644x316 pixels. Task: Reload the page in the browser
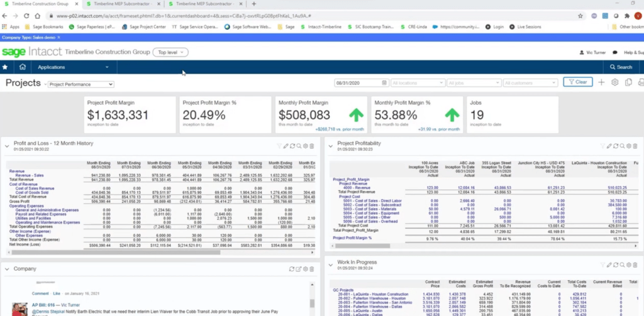click(x=26, y=16)
